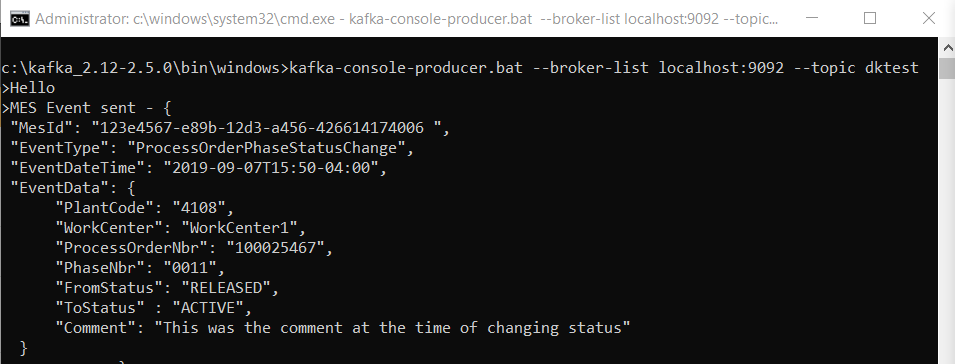Close the Administrator cmd.exe window
The height and width of the screenshot is (364, 955).
click(928, 18)
